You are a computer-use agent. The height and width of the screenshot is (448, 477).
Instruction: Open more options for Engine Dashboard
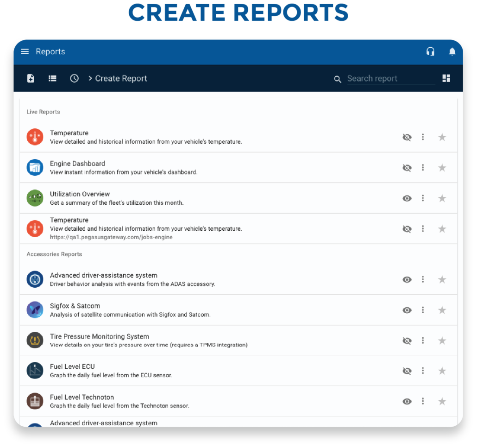pos(423,167)
